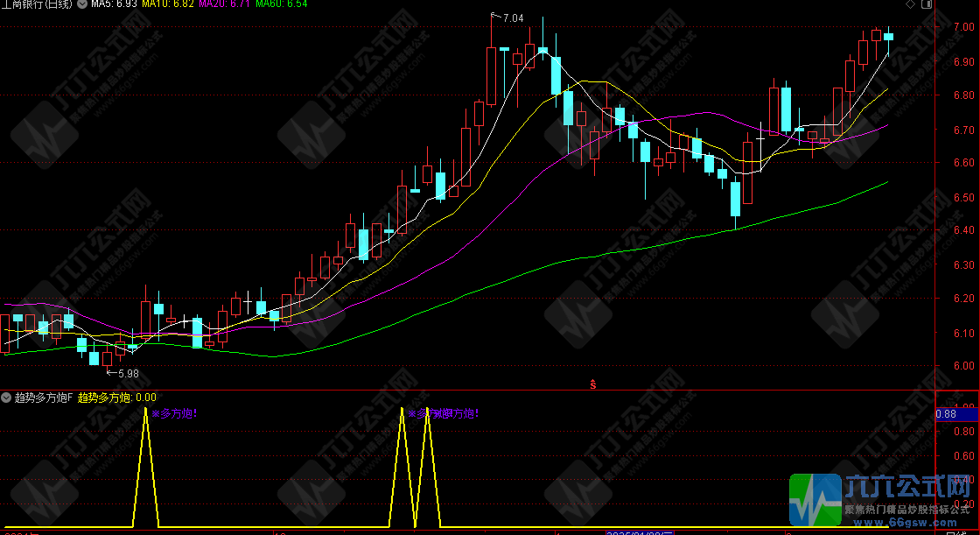Click the 工商银行(日线) chart title
This screenshot has width=980, height=535.
[37, 5]
